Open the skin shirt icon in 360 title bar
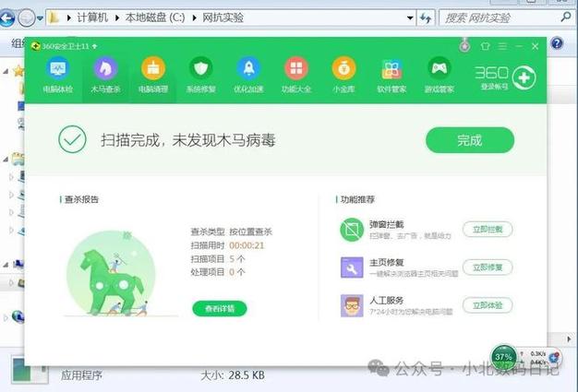Screen dimensions: 578x392 (x=485, y=46)
